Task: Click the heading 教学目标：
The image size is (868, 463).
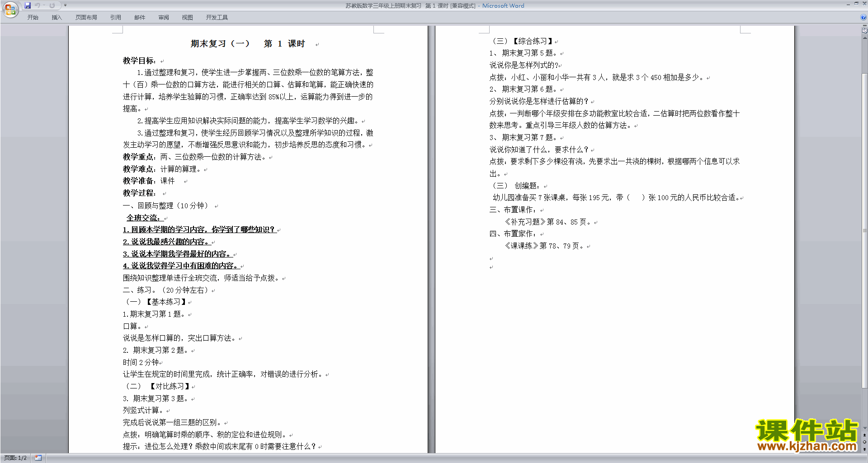Action: coord(140,61)
